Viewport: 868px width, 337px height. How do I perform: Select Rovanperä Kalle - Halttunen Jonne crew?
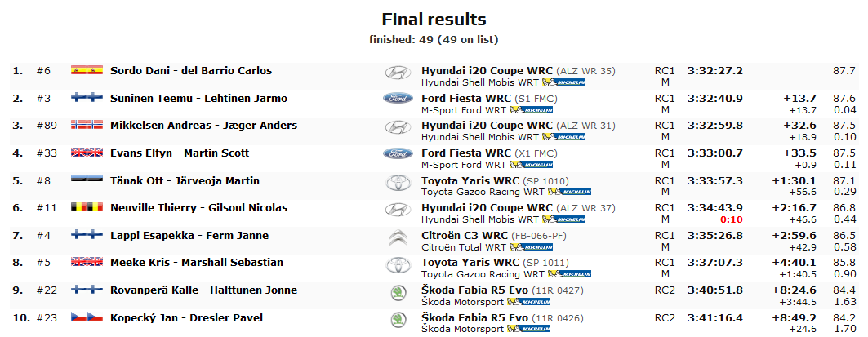click(x=203, y=290)
